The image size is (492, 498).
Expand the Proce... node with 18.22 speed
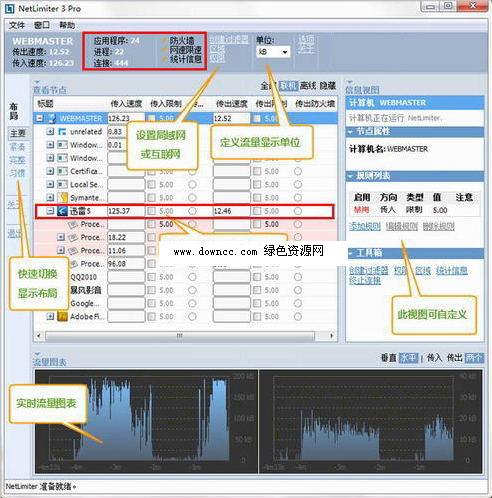(61, 237)
